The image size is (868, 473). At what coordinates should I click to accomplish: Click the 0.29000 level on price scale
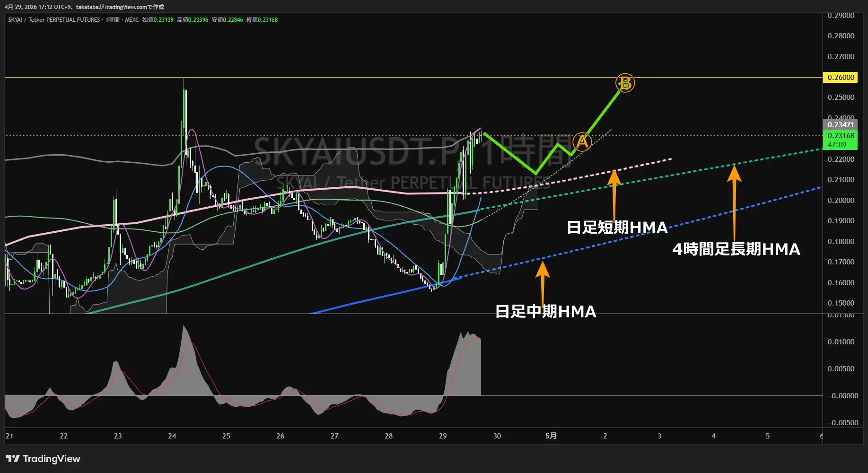pyautogui.click(x=841, y=16)
